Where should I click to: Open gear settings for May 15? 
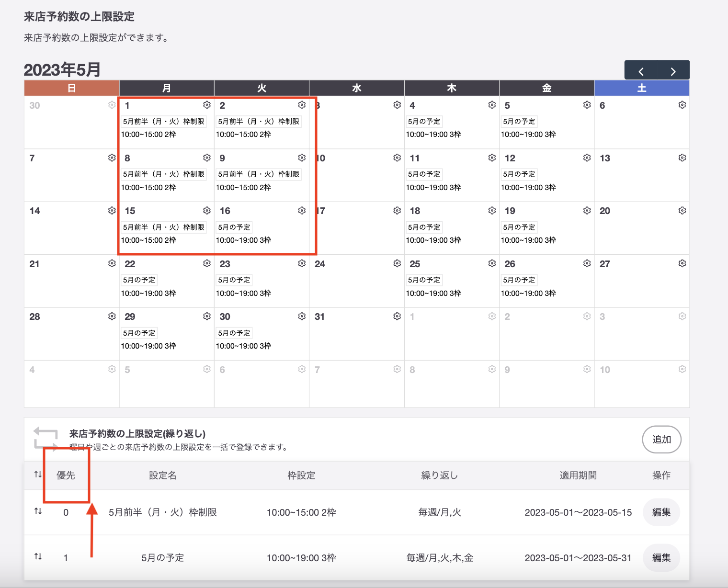pyautogui.click(x=207, y=210)
